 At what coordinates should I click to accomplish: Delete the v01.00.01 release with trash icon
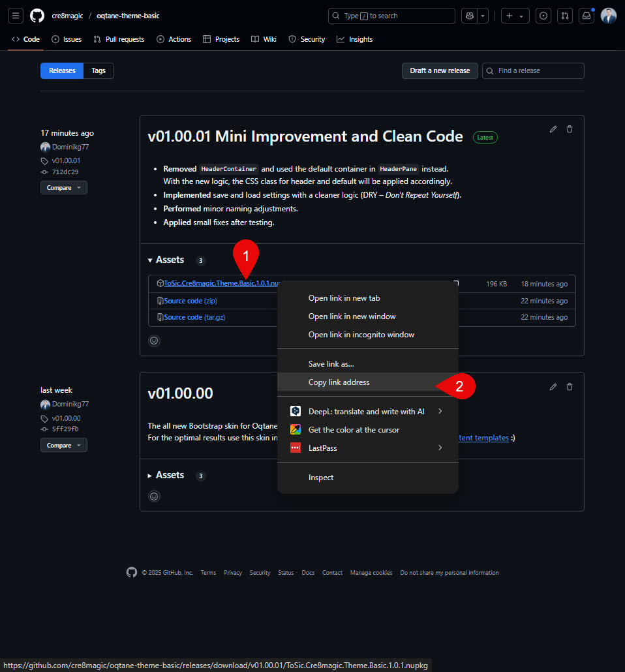point(570,129)
